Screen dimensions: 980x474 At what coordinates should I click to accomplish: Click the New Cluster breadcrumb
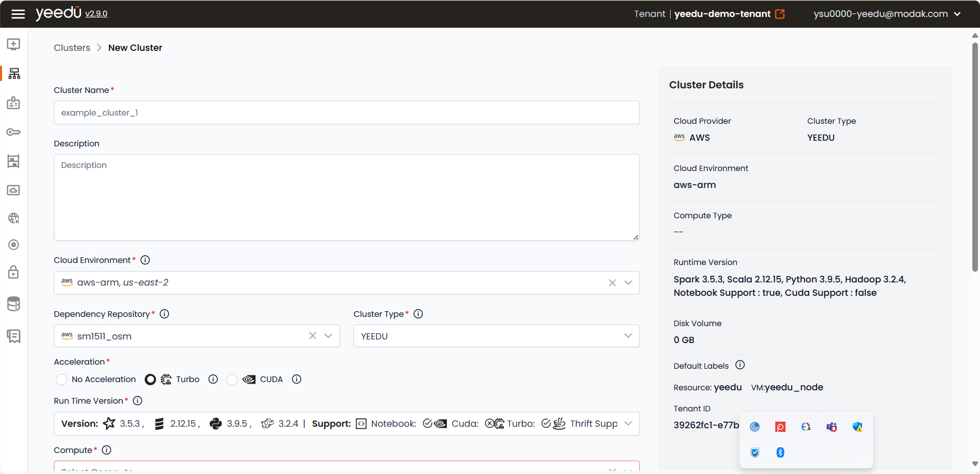pos(135,48)
